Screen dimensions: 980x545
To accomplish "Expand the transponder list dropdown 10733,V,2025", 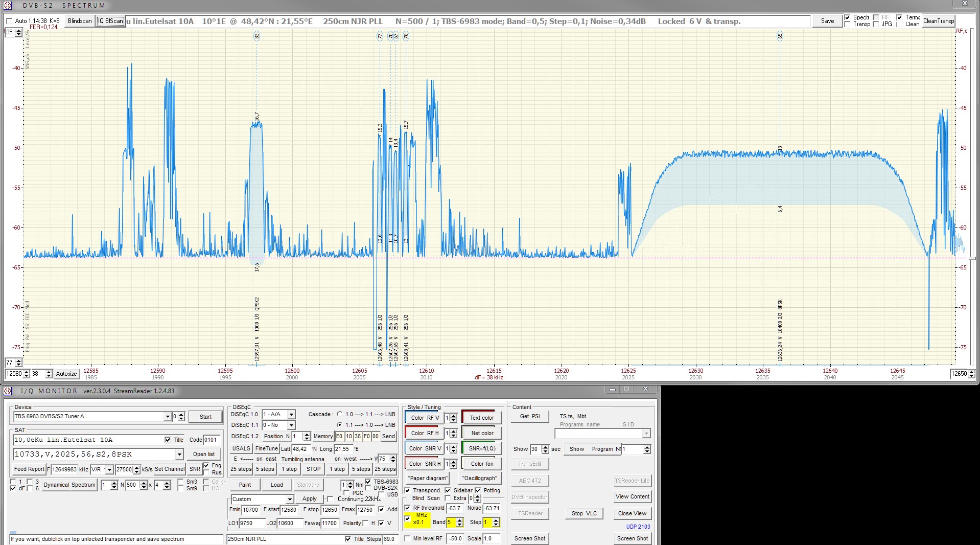I will pos(179,454).
